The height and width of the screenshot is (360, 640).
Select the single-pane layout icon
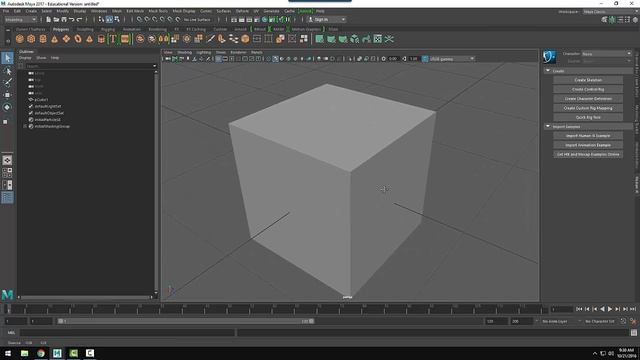7,160
